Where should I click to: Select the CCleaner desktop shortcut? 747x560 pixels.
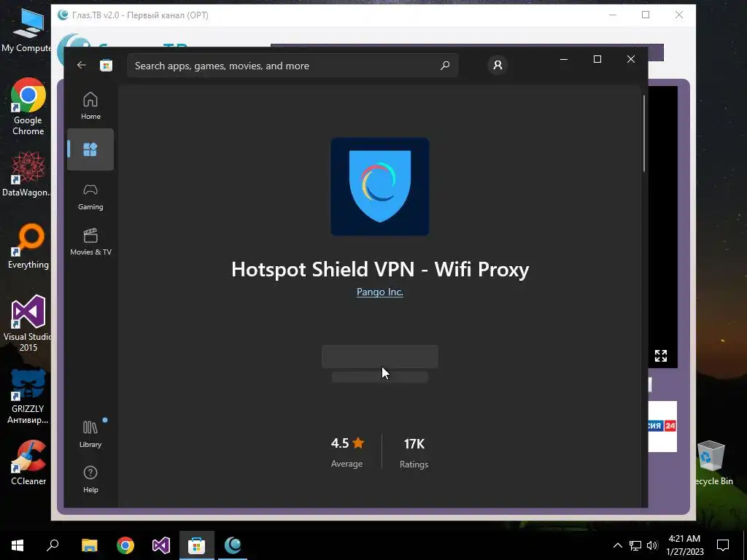28,463
